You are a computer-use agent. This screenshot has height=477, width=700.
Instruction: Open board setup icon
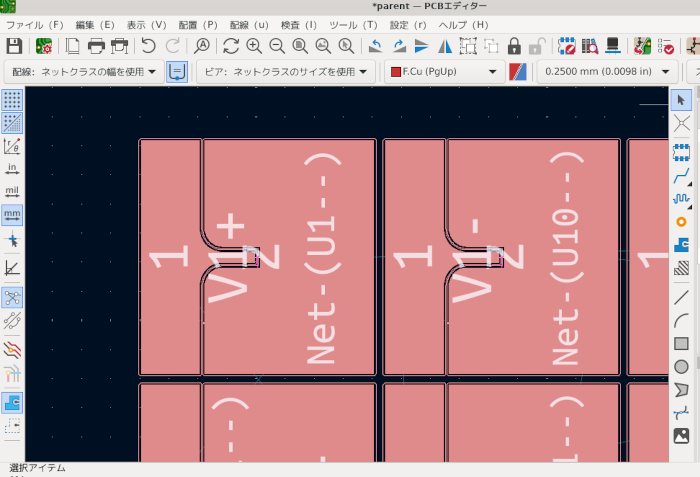point(44,46)
